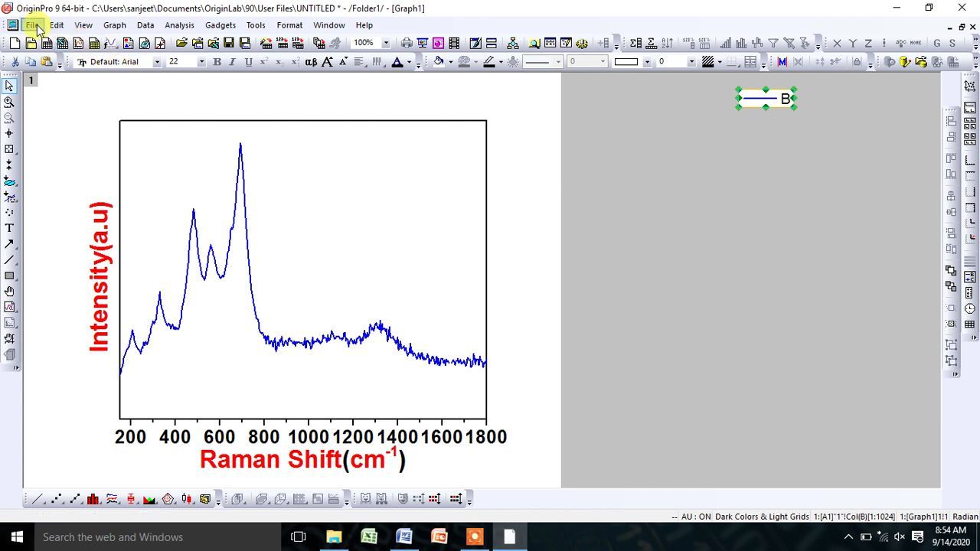Open the fill color bucket dropdown arrow
This screenshot has width=980, height=551.
point(450,62)
